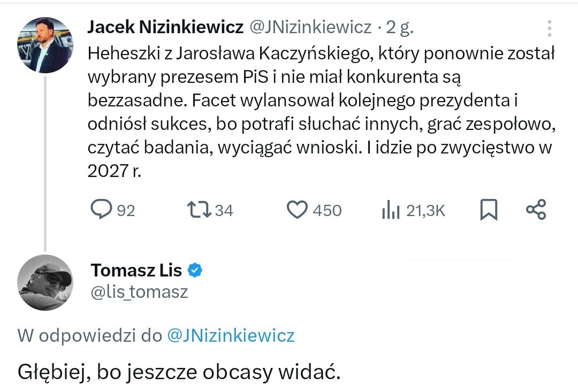Click Tomasz Lis's blue verified badge
The image size is (578, 392).
pos(195,271)
